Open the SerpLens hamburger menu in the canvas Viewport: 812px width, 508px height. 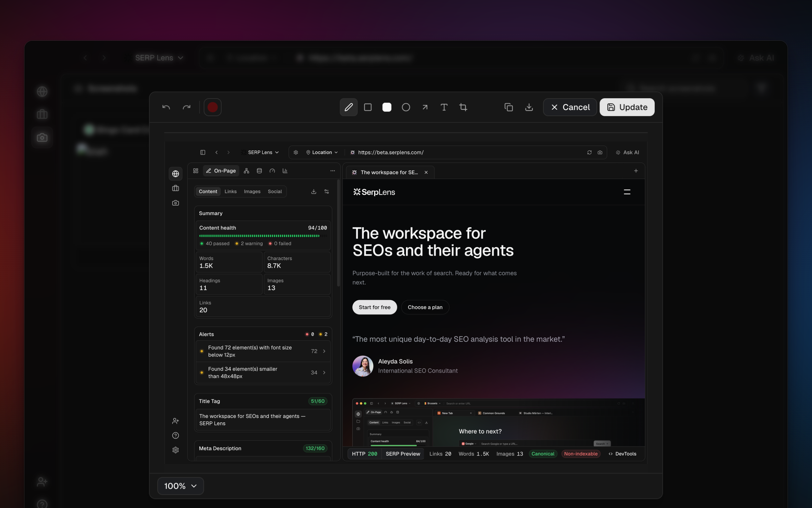click(627, 192)
